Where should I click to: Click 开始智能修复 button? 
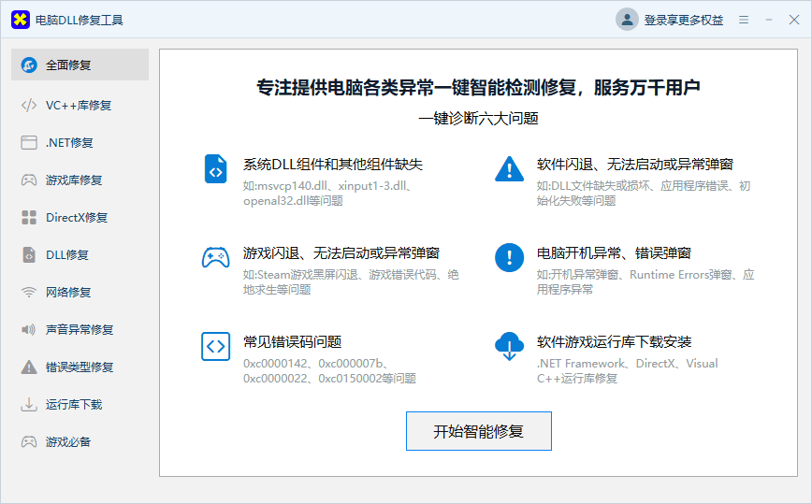pyautogui.click(x=479, y=431)
